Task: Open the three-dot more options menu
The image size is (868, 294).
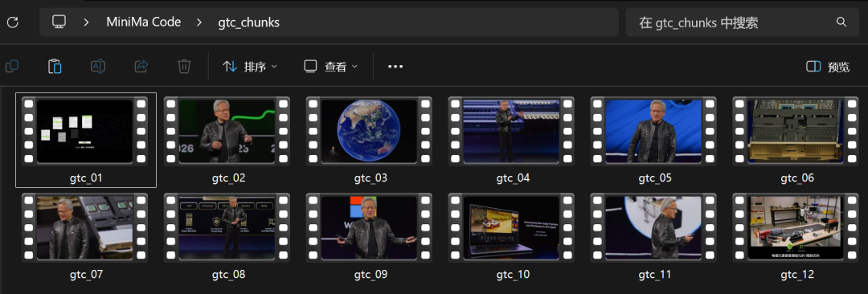Action: (395, 67)
